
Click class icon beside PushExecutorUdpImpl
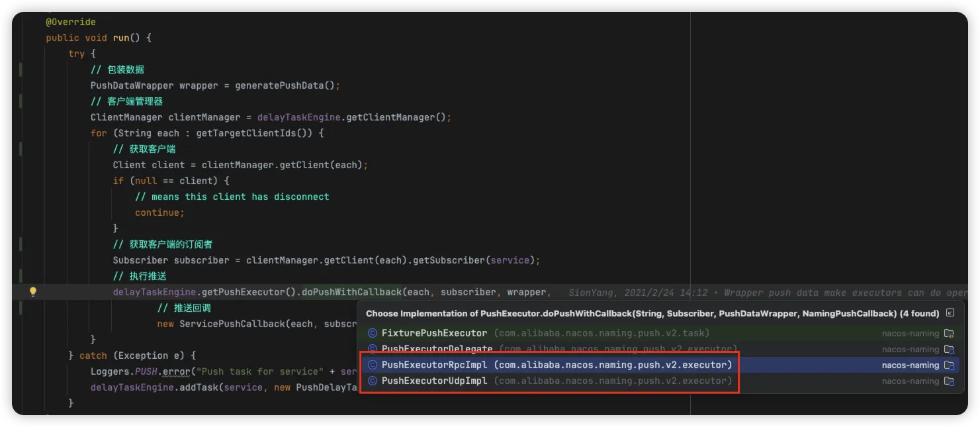[x=373, y=381]
